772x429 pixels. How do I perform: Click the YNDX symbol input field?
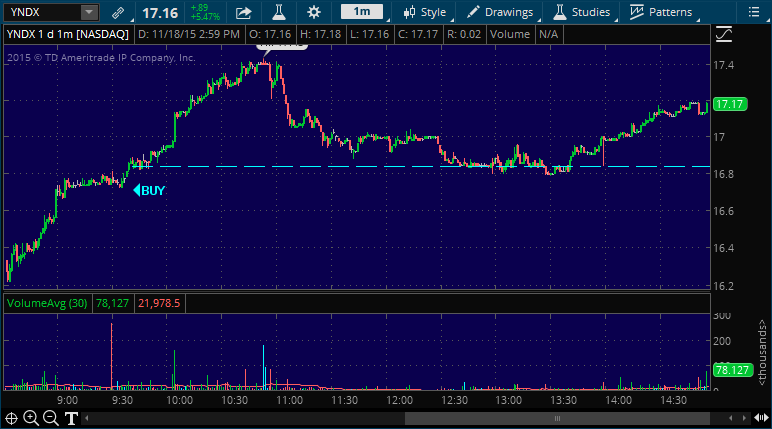[42, 12]
